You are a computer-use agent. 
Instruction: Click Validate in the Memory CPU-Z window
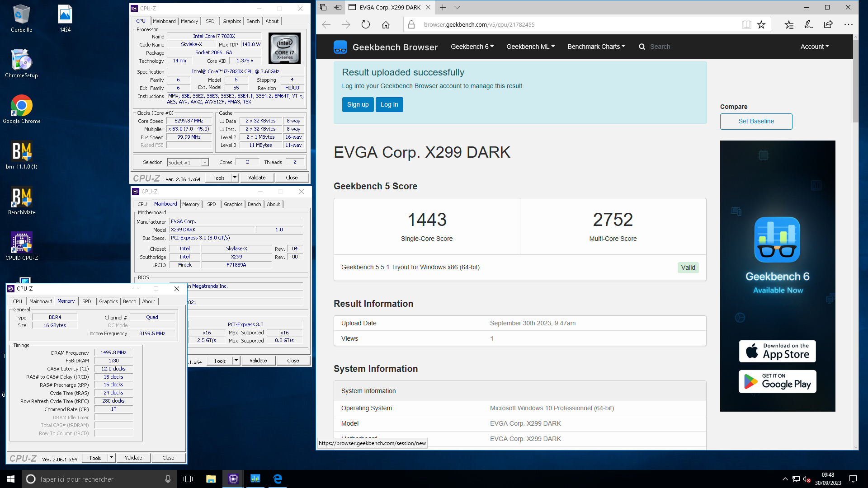tap(133, 458)
